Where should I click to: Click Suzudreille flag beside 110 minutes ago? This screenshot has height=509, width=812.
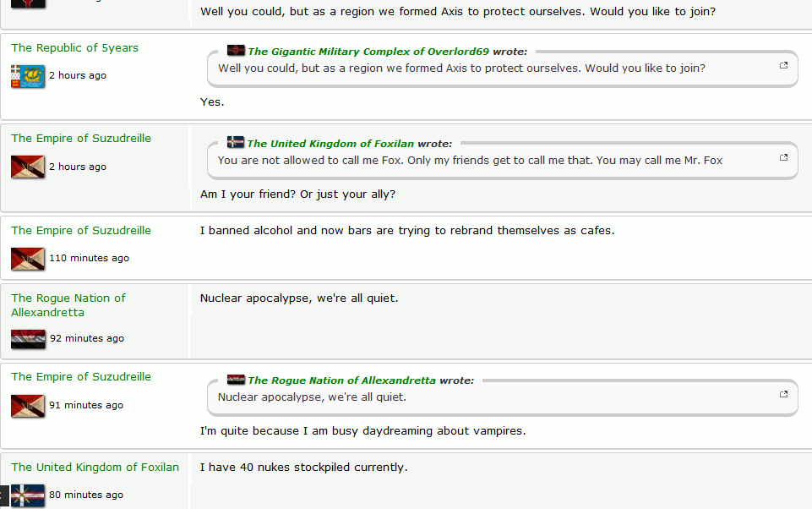pos(28,259)
